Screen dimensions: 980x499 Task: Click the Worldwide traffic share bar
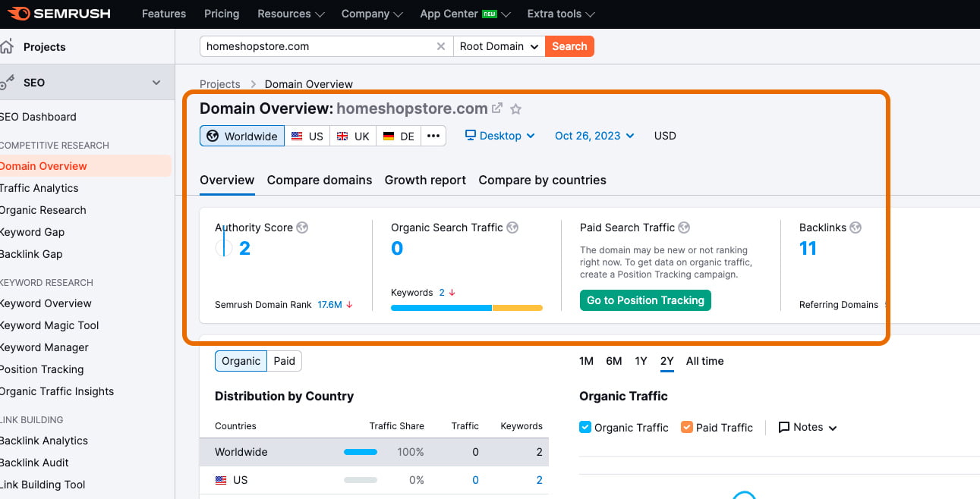361,452
